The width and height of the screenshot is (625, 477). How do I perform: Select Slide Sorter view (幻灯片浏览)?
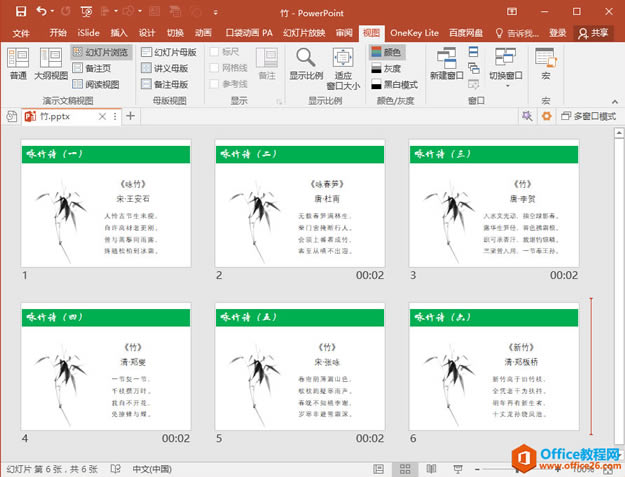[x=101, y=52]
